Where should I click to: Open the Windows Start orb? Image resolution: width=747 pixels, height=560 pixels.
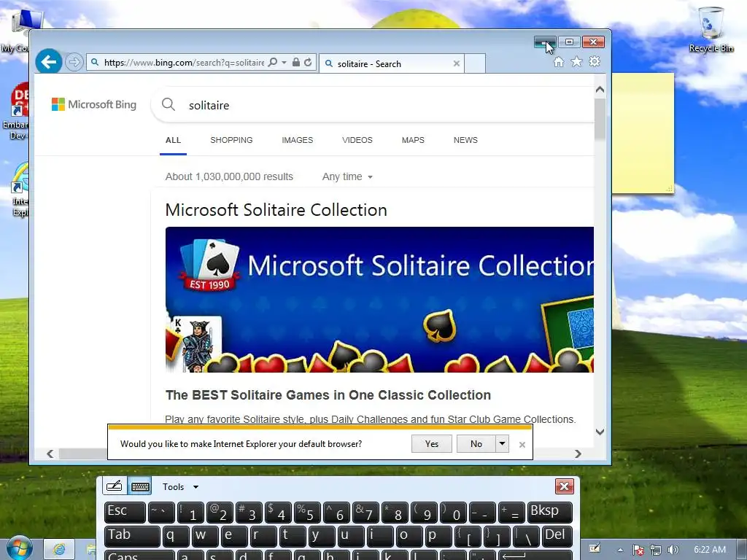[x=19, y=548]
